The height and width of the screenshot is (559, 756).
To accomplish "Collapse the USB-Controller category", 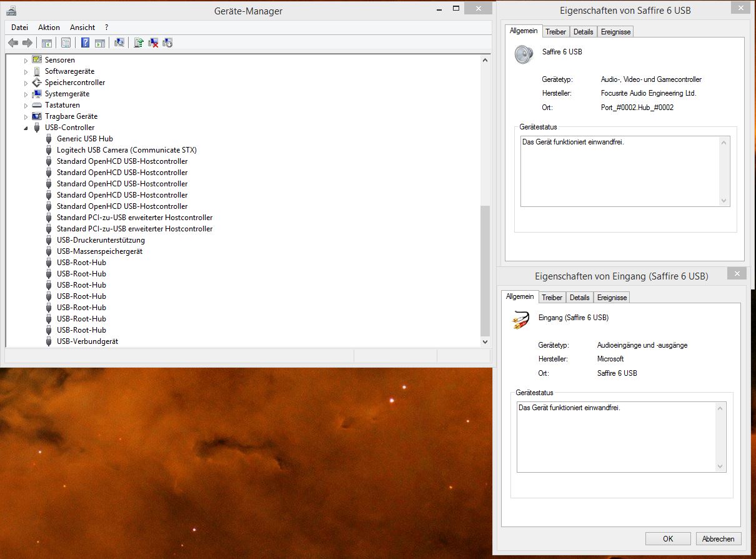I will point(26,128).
